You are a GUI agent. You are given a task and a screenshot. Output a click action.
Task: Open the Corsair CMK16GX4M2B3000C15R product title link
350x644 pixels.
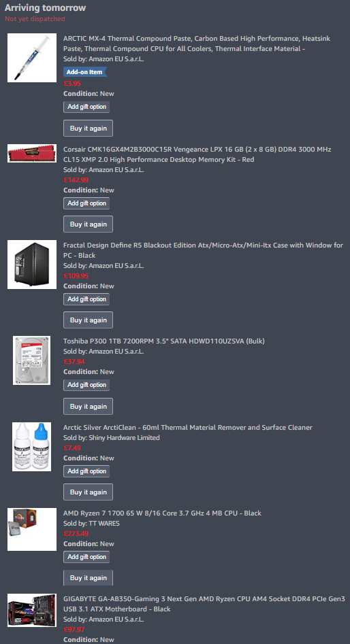pos(197,154)
